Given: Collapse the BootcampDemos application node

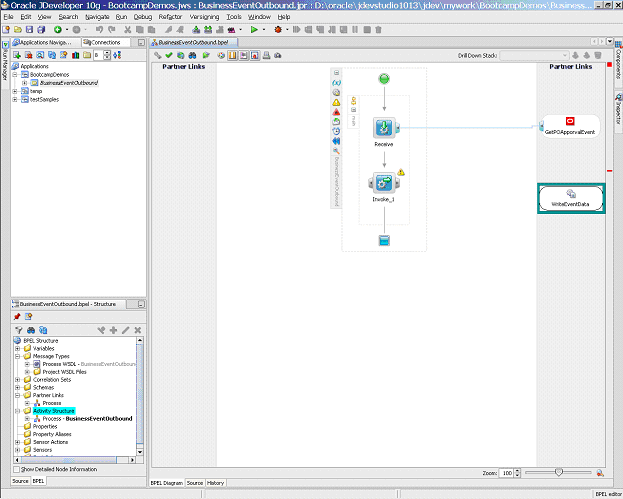Looking at the screenshot, I should tap(15, 75).
